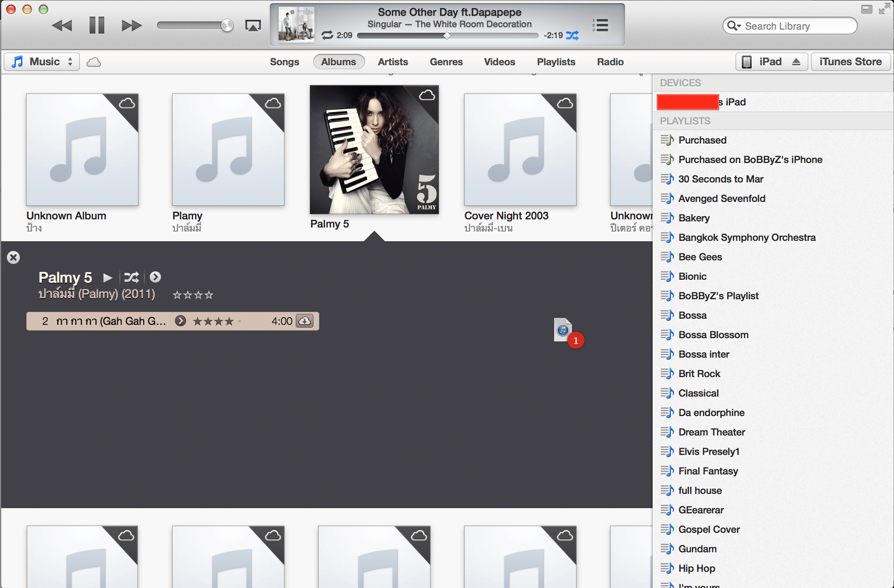Click the Da endorphine playlist icon
The width and height of the screenshot is (894, 588).
coord(667,412)
